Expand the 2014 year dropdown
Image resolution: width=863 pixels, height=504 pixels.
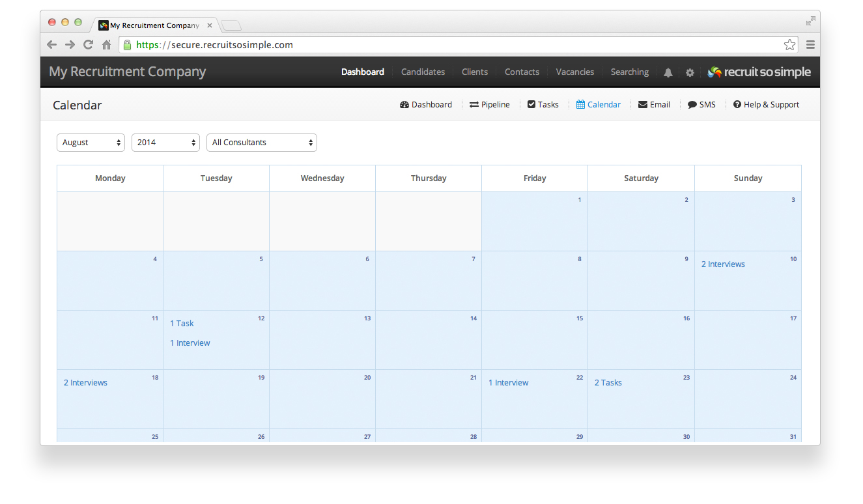tap(165, 143)
